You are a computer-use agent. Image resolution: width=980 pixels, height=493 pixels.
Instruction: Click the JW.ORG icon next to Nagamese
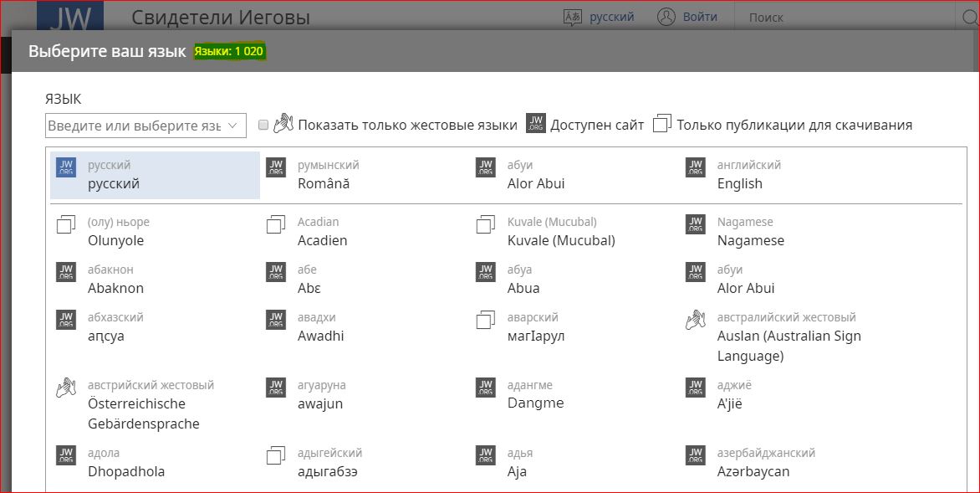pos(696,224)
